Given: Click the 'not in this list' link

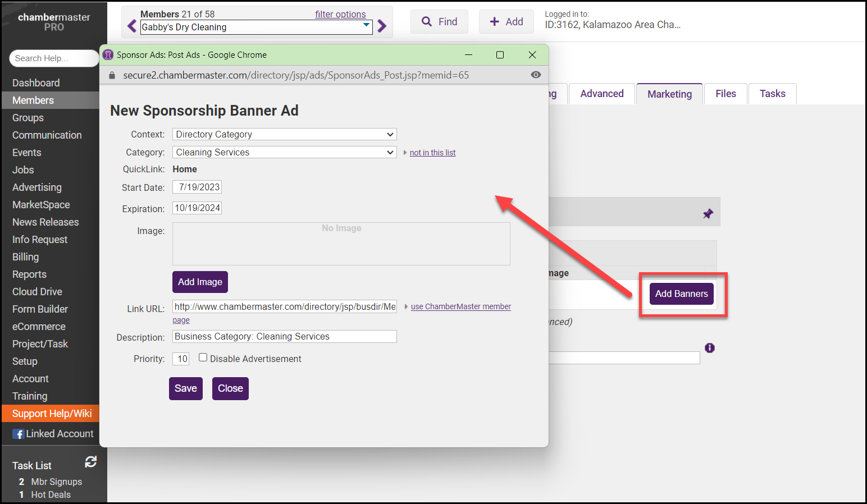Looking at the screenshot, I should pyautogui.click(x=432, y=153).
